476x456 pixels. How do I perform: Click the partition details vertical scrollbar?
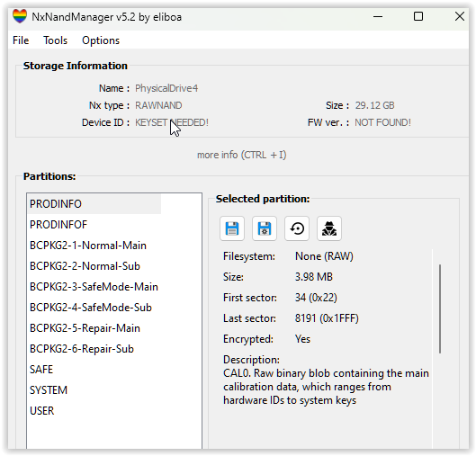pyautogui.click(x=440, y=308)
